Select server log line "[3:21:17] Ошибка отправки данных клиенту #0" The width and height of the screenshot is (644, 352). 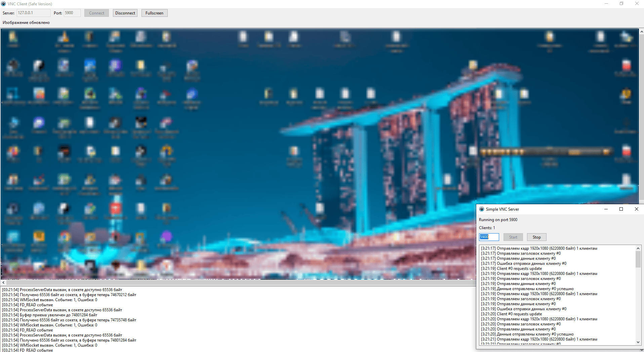524,263
